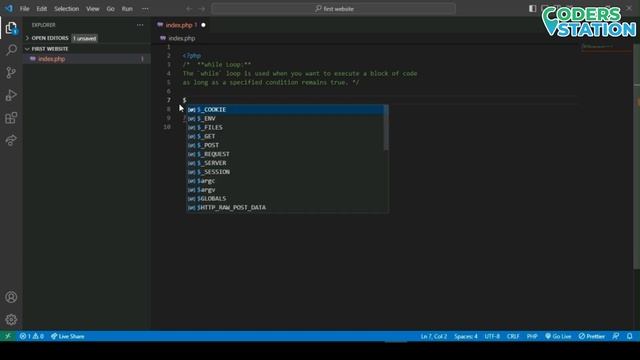Open the Explorer view in activity bar
The height and width of the screenshot is (360, 640).
pyautogui.click(x=11, y=28)
